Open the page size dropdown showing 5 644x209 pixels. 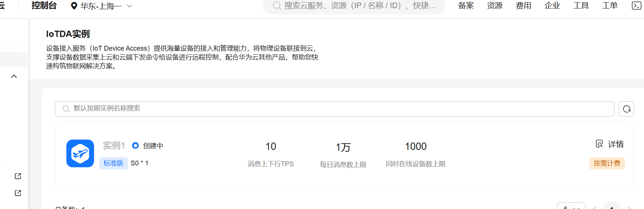click(571, 206)
